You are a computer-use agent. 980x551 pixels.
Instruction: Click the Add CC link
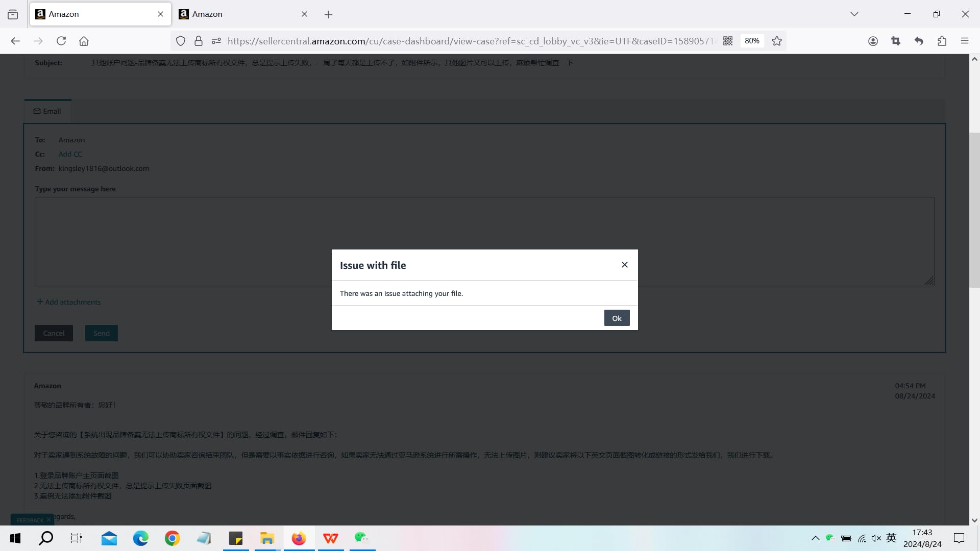pyautogui.click(x=70, y=154)
